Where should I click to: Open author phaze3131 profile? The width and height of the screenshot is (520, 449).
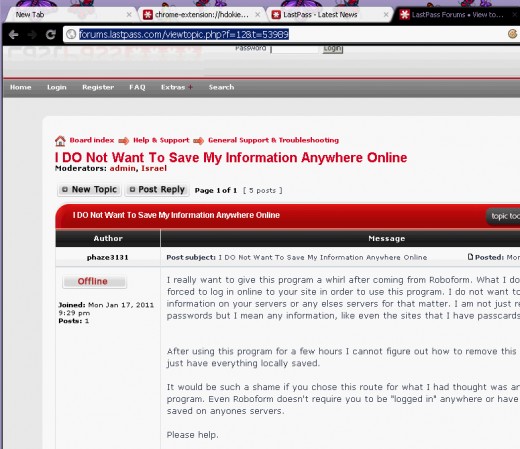(107, 257)
